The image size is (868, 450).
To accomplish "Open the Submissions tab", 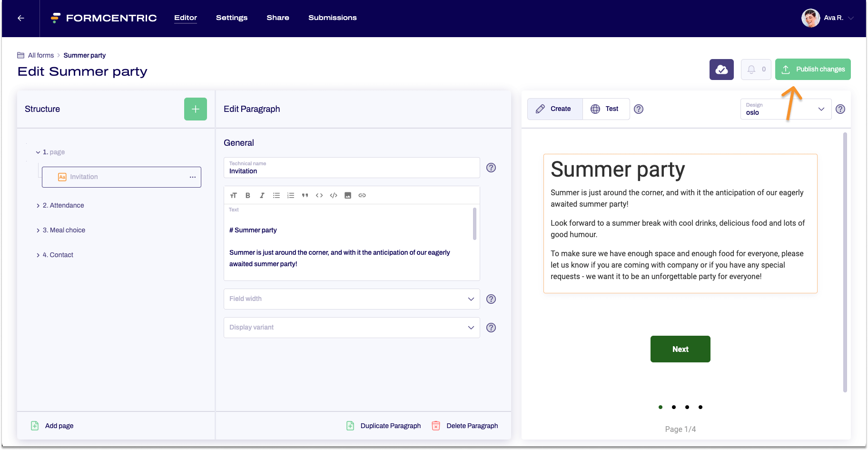I will pyautogui.click(x=333, y=18).
